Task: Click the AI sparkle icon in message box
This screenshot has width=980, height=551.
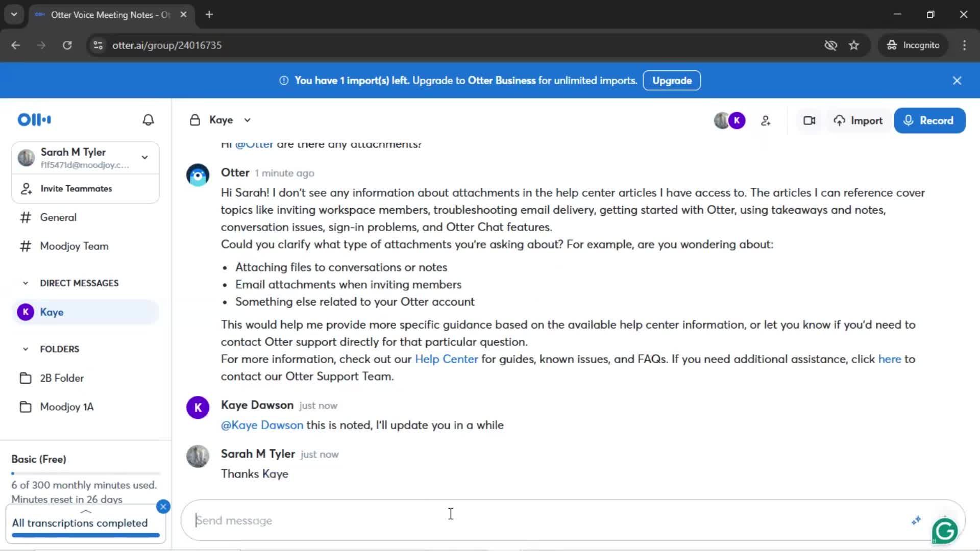Action: coord(916,520)
